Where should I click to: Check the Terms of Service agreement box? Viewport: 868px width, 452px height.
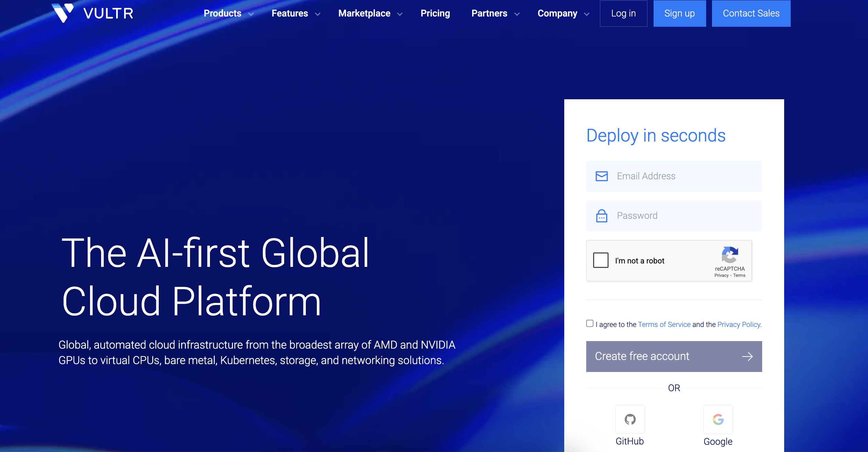click(590, 324)
